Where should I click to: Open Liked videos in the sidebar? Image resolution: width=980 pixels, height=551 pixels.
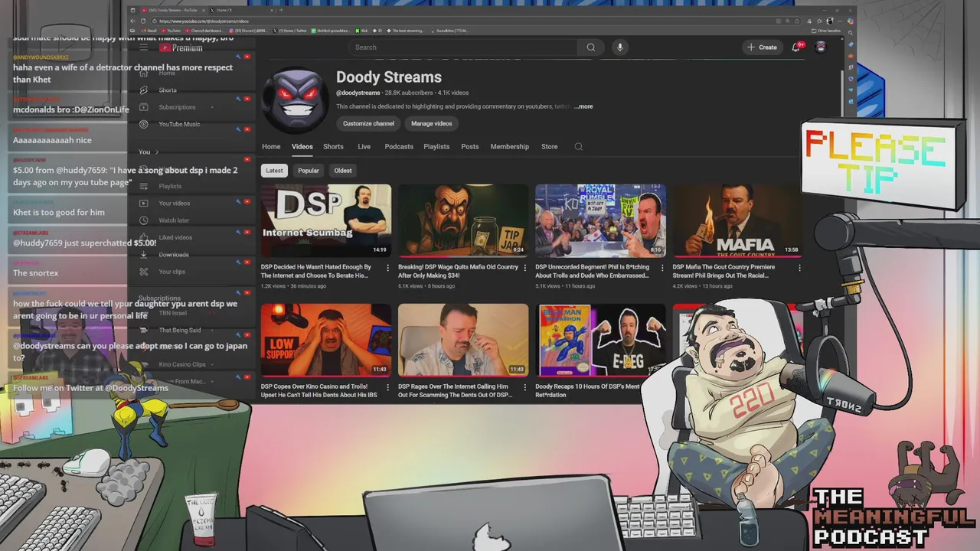pyautogui.click(x=175, y=237)
